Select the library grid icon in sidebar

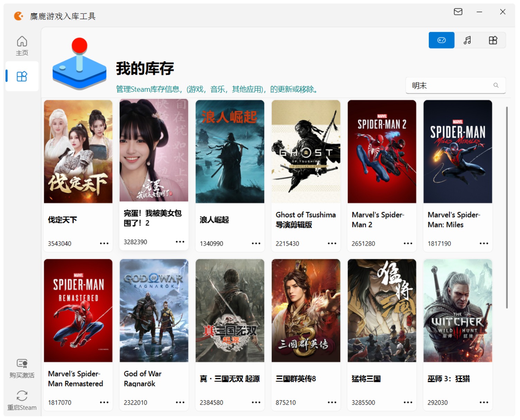point(22,76)
